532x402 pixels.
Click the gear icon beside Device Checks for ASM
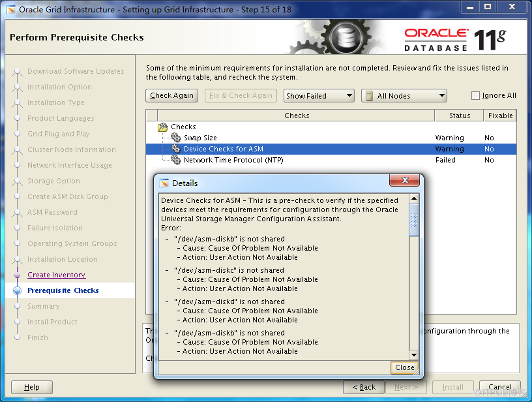pyautogui.click(x=176, y=149)
